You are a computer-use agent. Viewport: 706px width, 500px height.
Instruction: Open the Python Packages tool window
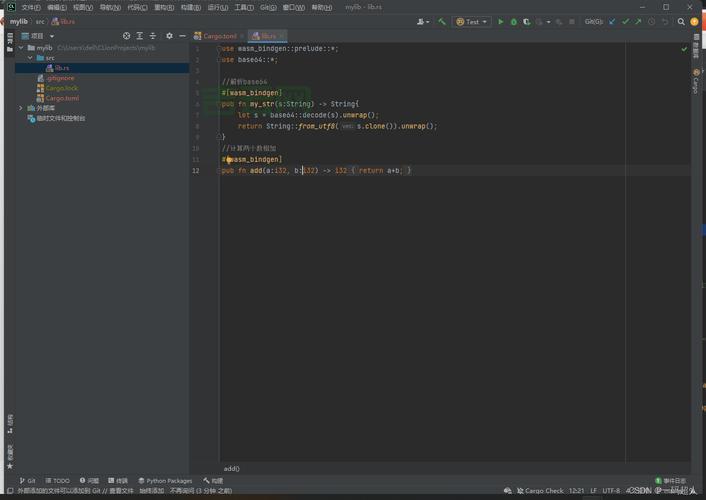point(165,481)
